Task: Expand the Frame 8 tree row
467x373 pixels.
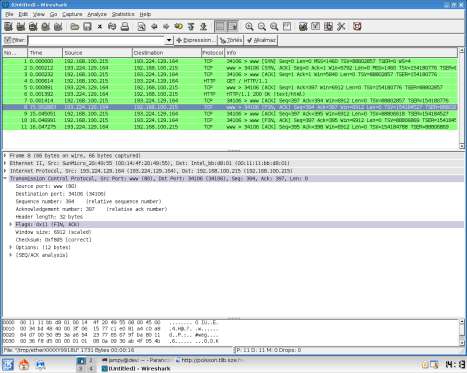Action: [x=5, y=156]
